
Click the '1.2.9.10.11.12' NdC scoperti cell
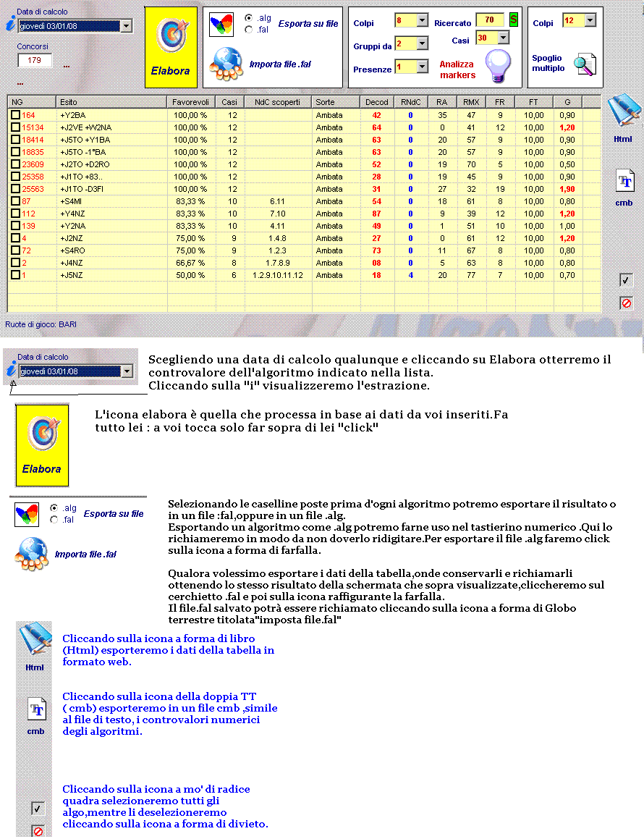coord(278,275)
